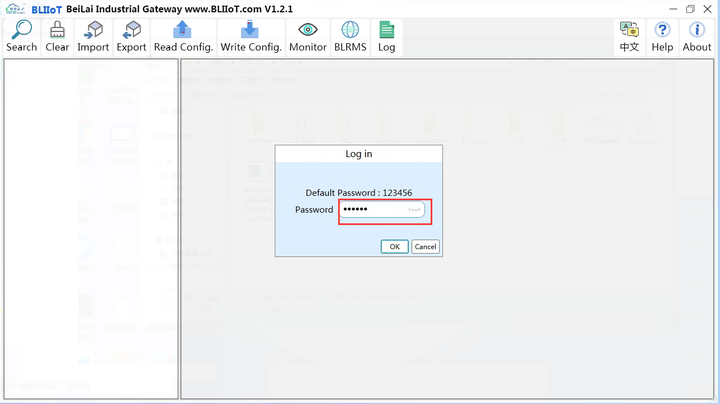The height and width of the screenshot is (404, 720).
Task: Open the Monitor eye tool
Action: (x=308, y=37)
